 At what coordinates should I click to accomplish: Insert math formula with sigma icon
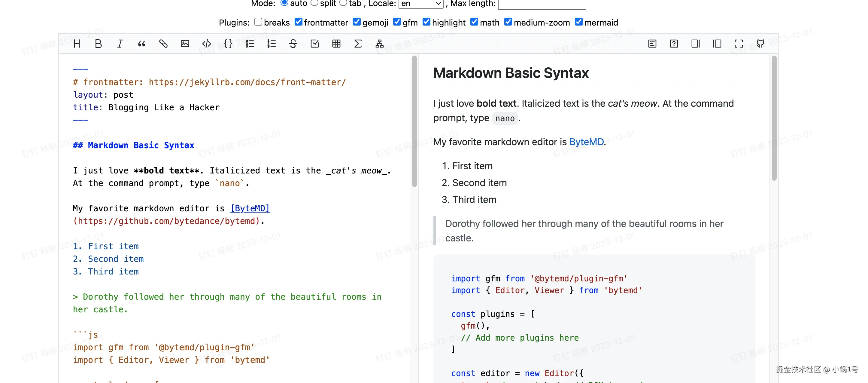(x=358, y=44)
